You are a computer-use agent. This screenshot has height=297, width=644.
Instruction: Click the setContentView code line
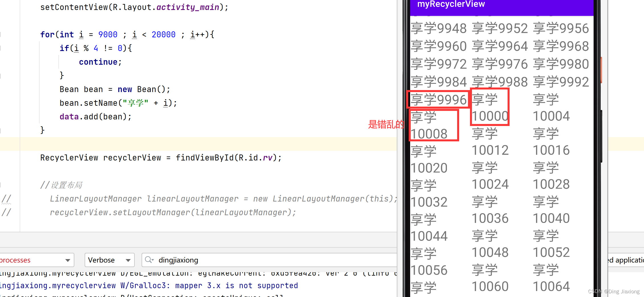pyautogui.click(x=134, y=7)
